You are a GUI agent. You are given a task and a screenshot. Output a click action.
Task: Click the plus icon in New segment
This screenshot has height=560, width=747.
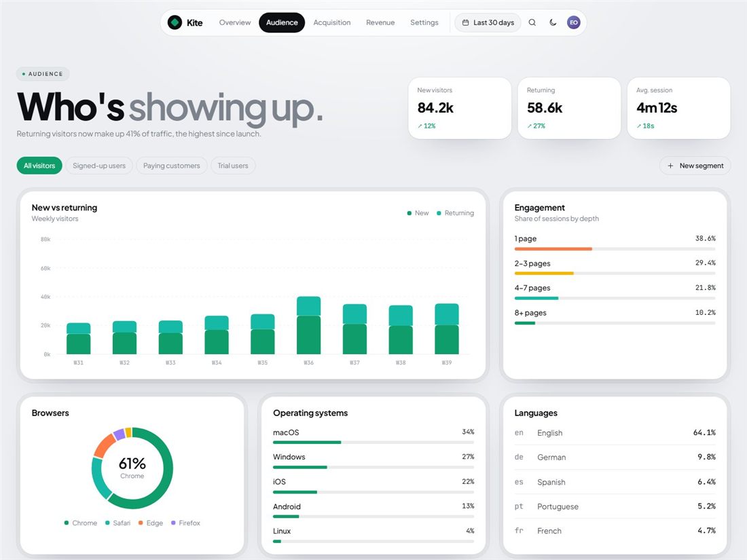[670, 166]
